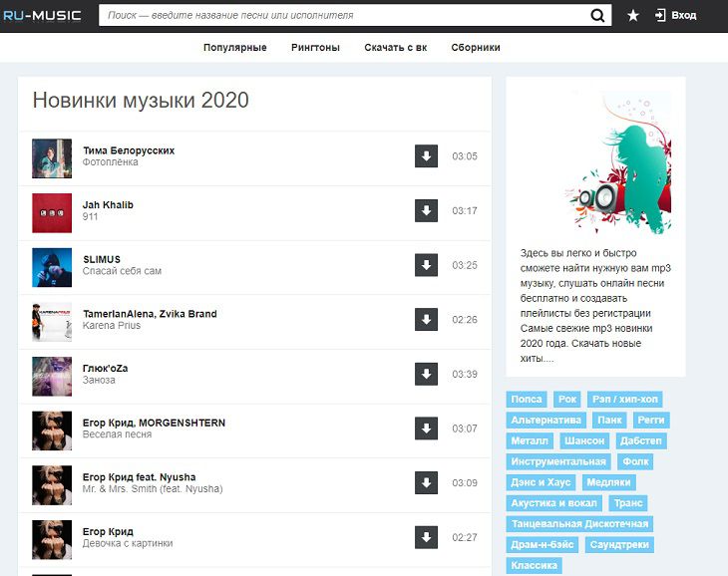Download SLIMUS Спасай себя сам
This screenshot has height=576, width=728.
[426, 265]
